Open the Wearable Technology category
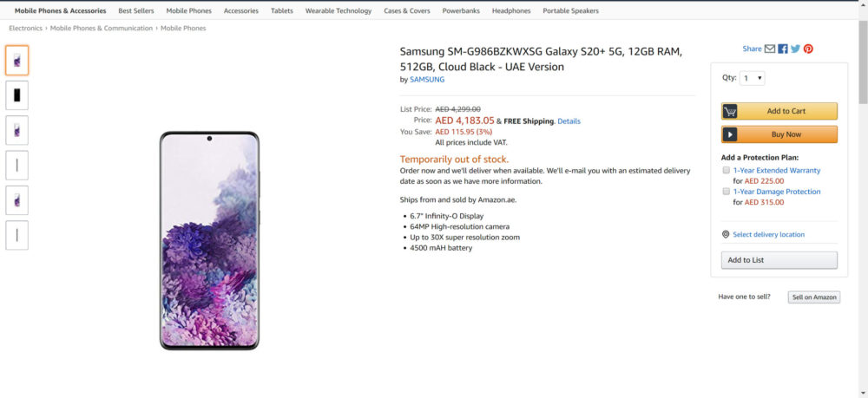This screenshot has height=398, width=868. pyautogui.click(x=338, y=11)
